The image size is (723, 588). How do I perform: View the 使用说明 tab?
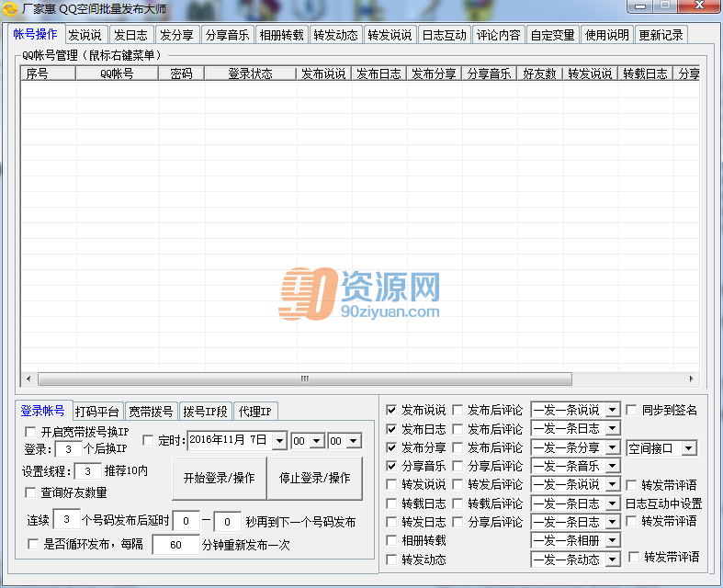tap(607, 35)
